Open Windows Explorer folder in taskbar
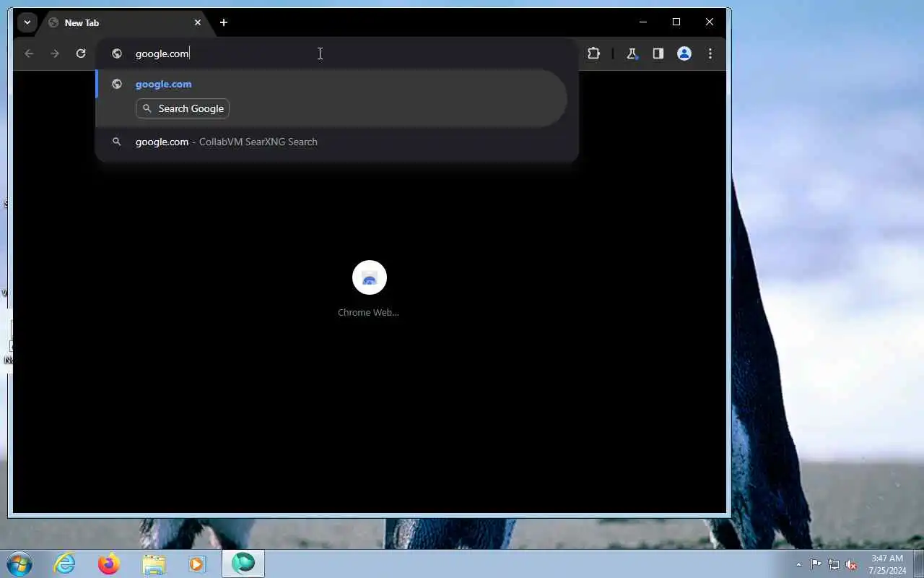This screenshot has height=578, width=924. (x=154, y=564)
